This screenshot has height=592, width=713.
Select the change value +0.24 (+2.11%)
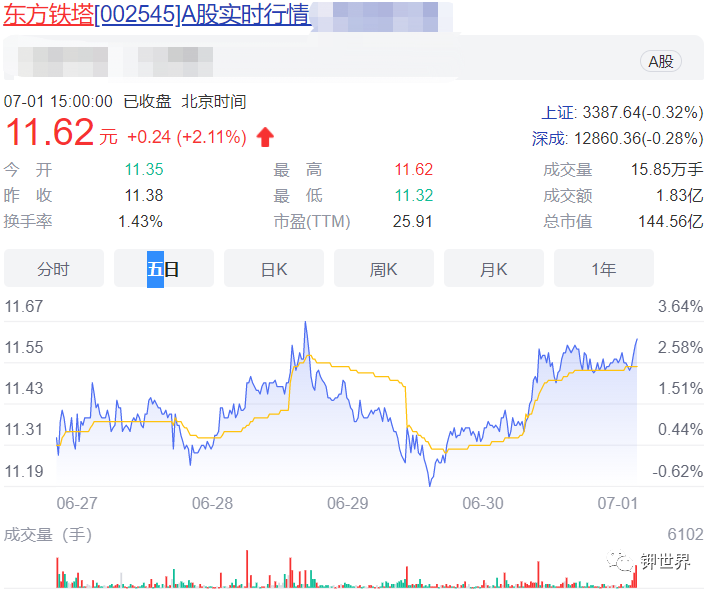point(187,137)
